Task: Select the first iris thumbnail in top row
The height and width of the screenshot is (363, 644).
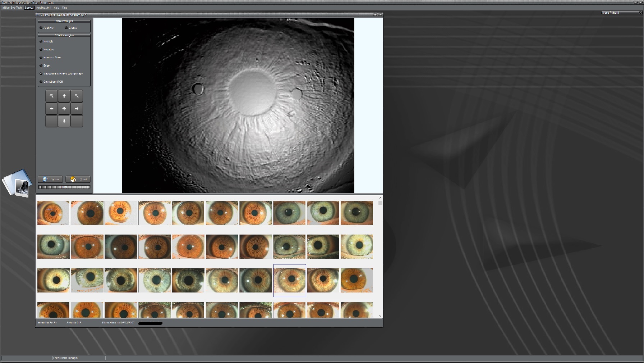Action: [54, 213]
